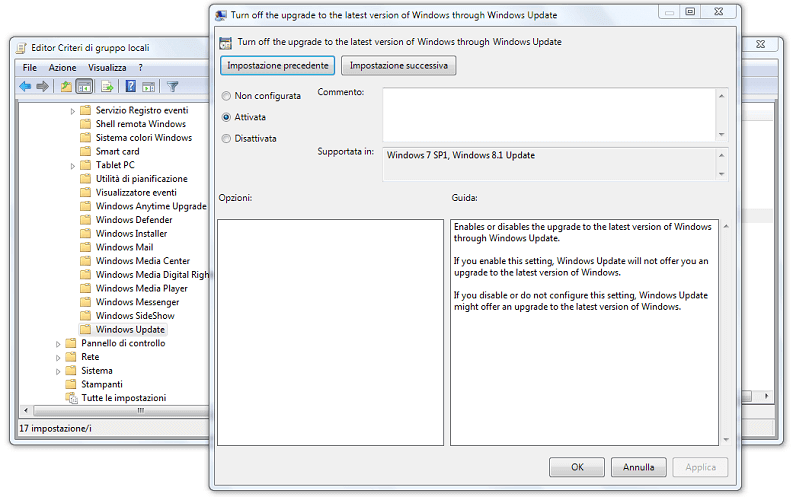The height and width of the screenshot is (497, 793).
Task: Click the policy dialog title bar icon
Action: (221, 15)
